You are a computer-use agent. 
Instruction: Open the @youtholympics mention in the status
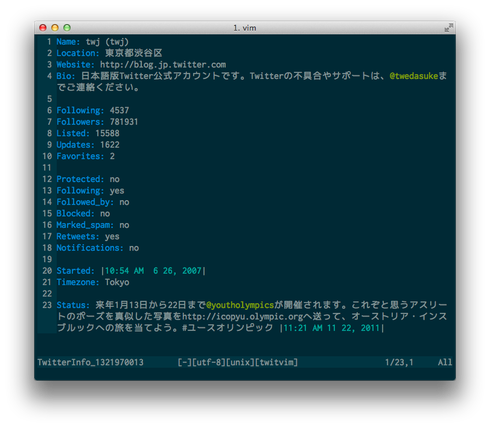point(240,305)
